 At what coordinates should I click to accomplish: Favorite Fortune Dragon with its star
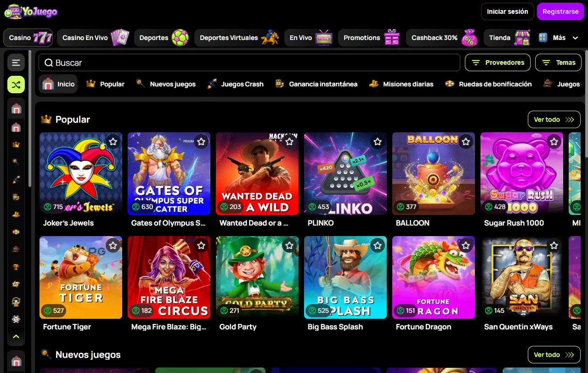click(x=466, y=245)
